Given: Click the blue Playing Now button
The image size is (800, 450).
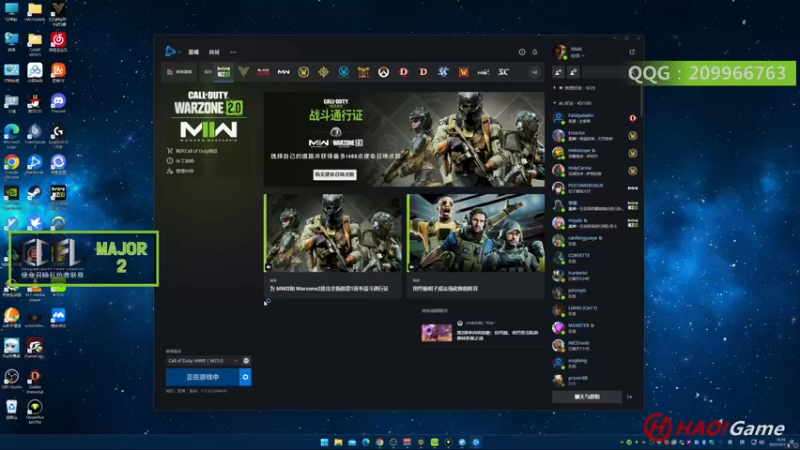Looking at the screenshot, I should pos(203,377).
